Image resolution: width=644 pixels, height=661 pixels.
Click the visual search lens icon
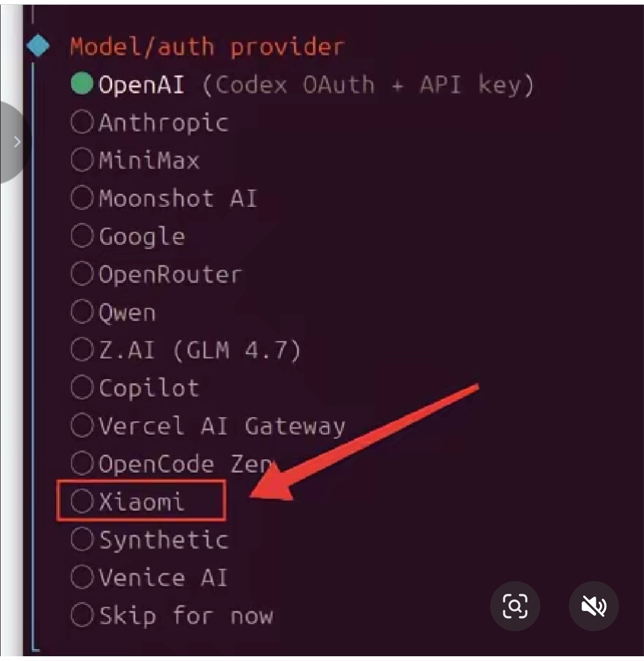tap(515, 607)
